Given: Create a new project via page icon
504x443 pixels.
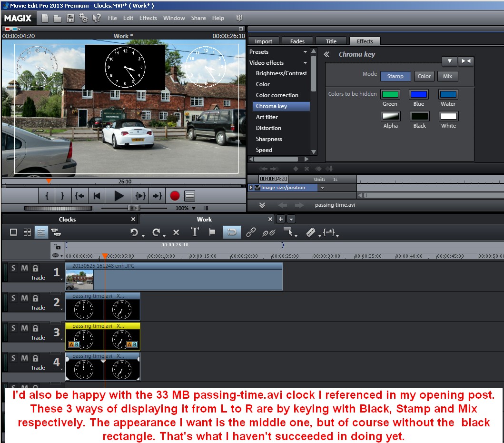Looking at the screenshot, I should 45,18.
